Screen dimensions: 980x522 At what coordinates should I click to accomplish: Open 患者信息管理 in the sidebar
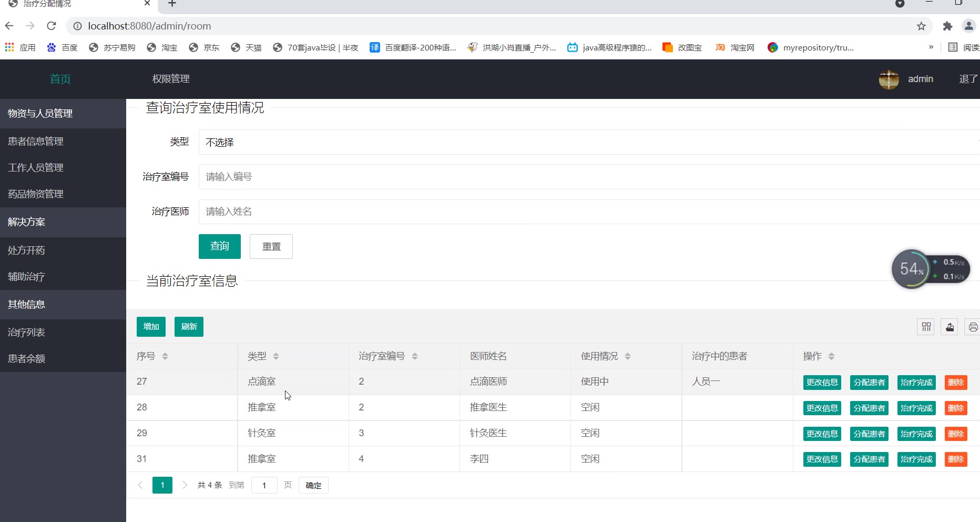(63, 141)
